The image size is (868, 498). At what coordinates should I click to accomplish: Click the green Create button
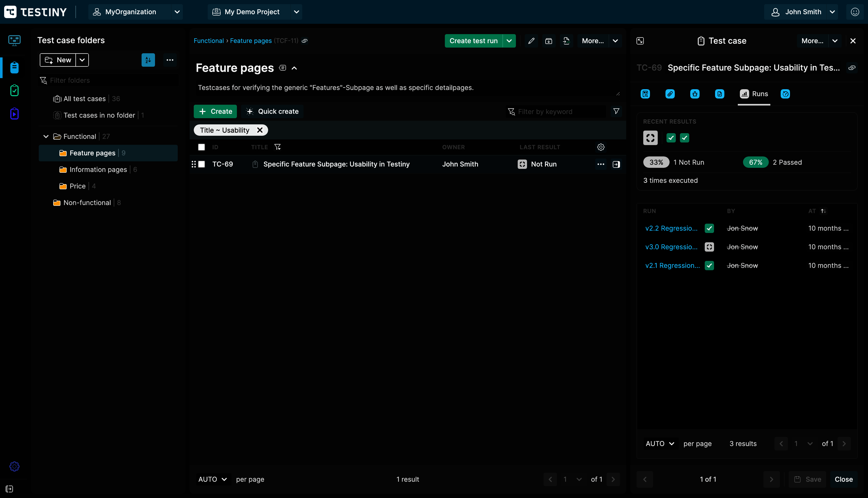click(x=215, y=111)
